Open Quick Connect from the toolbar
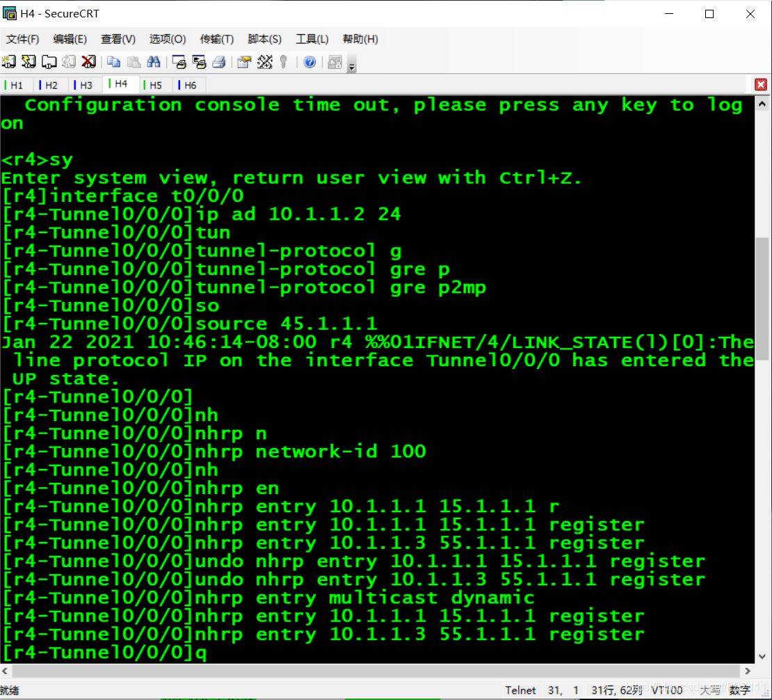 click(x=29, y=61)
